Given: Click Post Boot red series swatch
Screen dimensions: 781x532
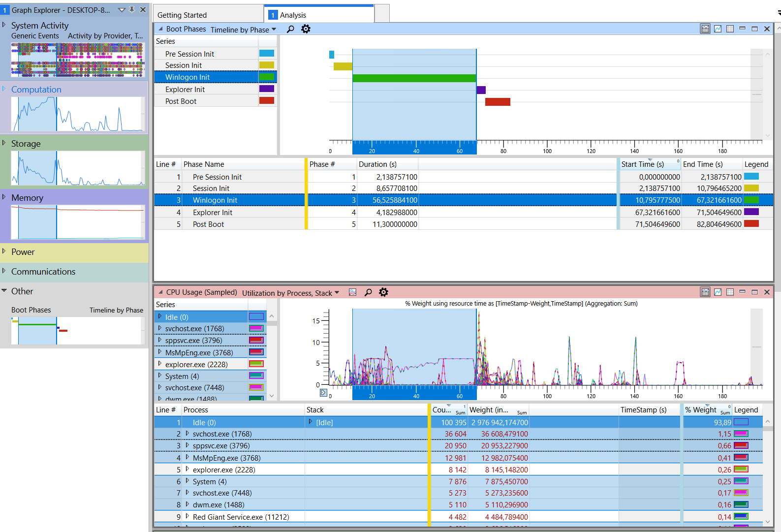Looking at the screenshot, I should [x=267, y=100].
